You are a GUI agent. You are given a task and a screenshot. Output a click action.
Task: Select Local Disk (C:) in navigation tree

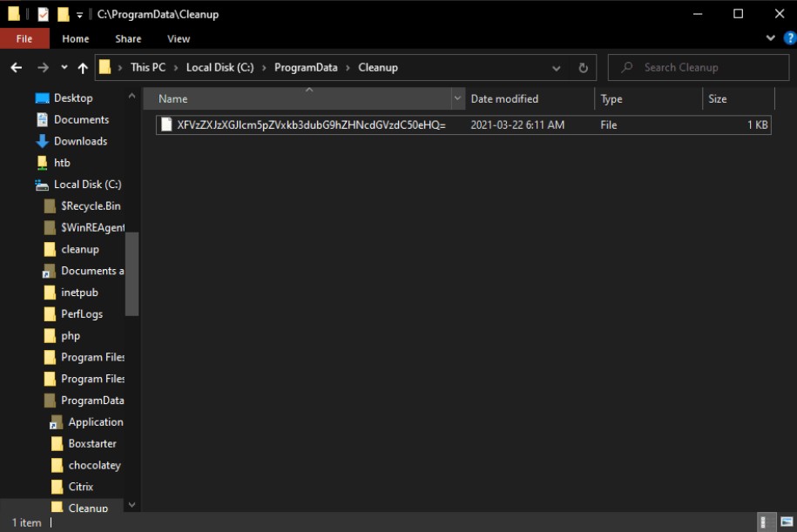coord(87,185)
